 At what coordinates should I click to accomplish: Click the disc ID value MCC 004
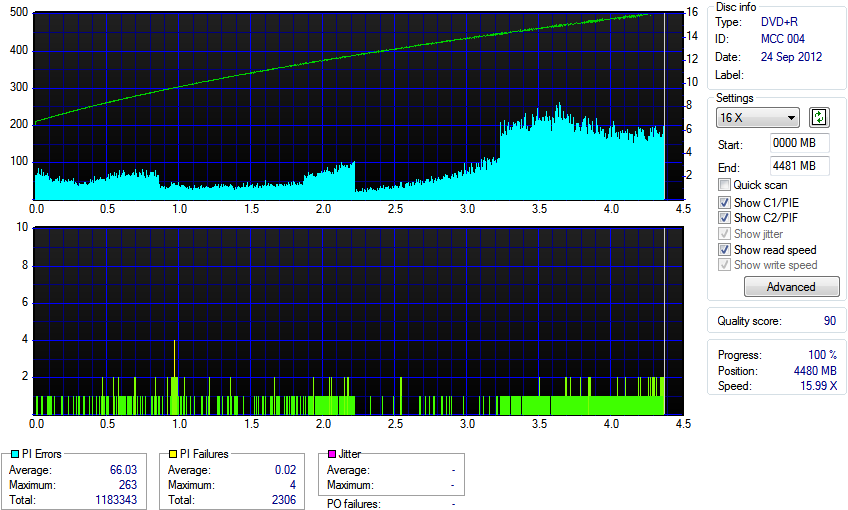click(x=783, y=39)
